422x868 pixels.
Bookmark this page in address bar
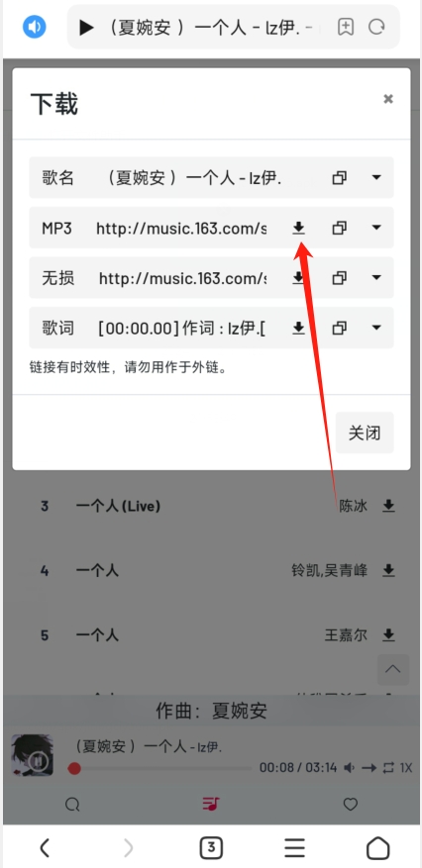click(346, 27)
